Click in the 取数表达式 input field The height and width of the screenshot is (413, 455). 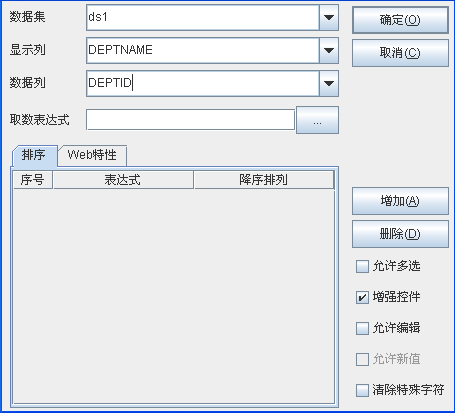coord(191,120)
